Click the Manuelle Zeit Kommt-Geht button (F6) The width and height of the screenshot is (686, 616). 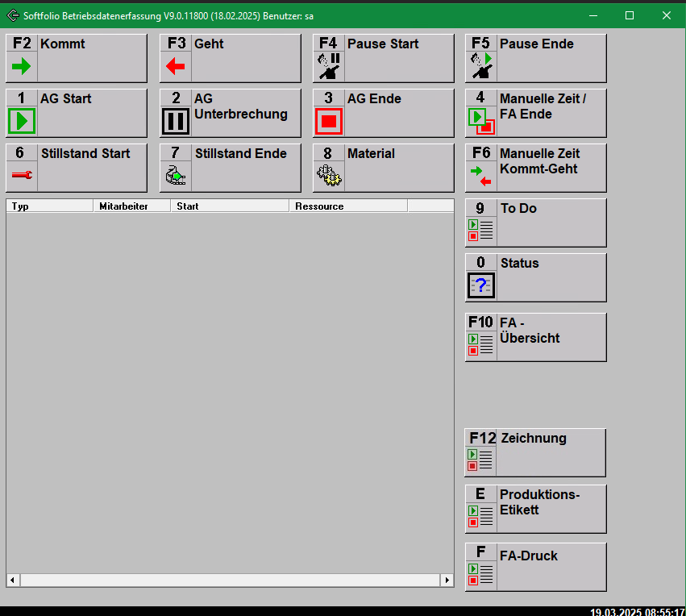pyautogui.click(x=535, y=168)
